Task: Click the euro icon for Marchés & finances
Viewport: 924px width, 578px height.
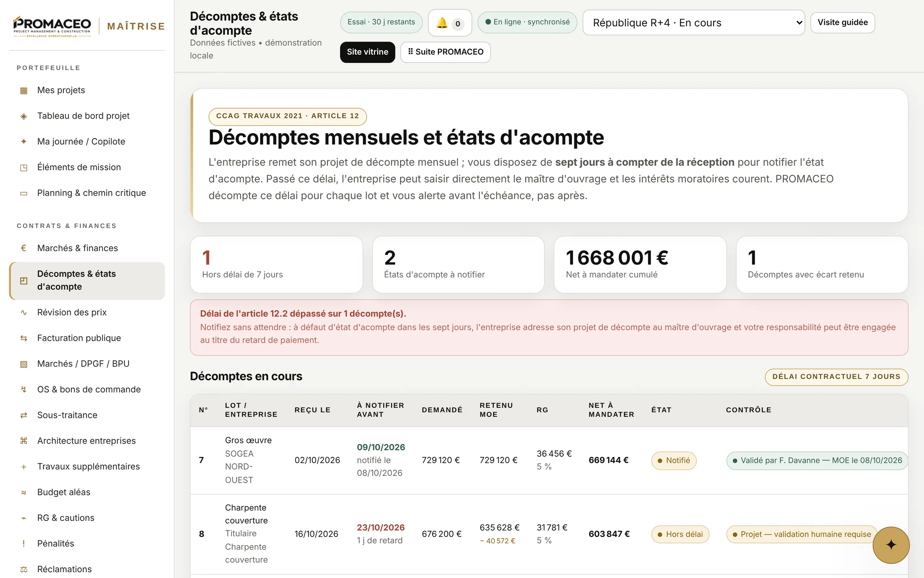Action: point(24,248)
